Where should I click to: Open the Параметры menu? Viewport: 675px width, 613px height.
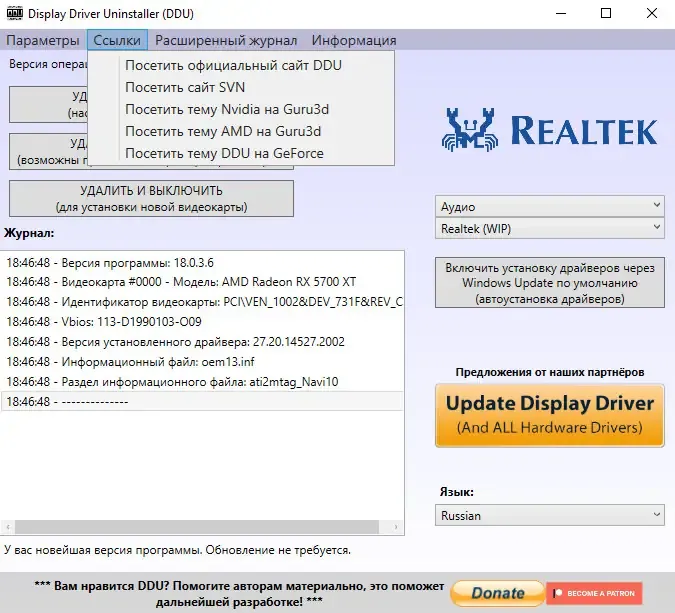pos(43,40)
